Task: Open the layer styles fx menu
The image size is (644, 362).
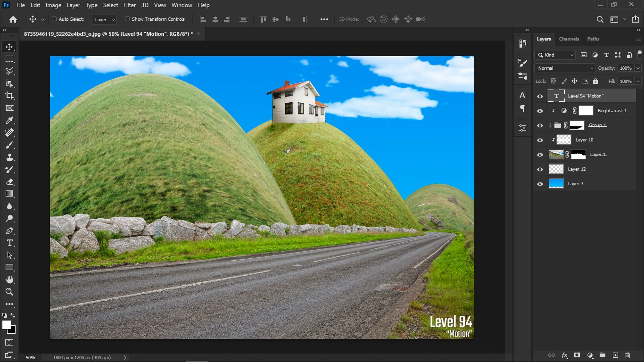Action: [x=564, y=355]
